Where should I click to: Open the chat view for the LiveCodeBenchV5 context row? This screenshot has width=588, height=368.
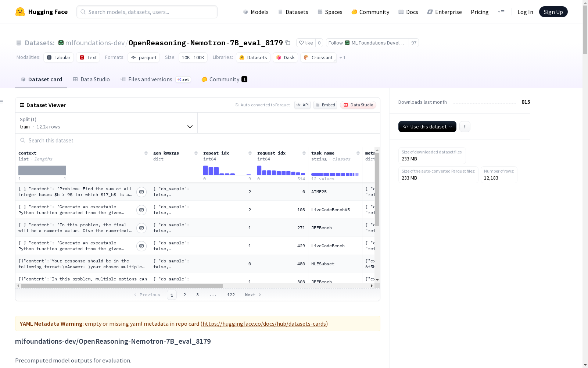tap(141, 210)
